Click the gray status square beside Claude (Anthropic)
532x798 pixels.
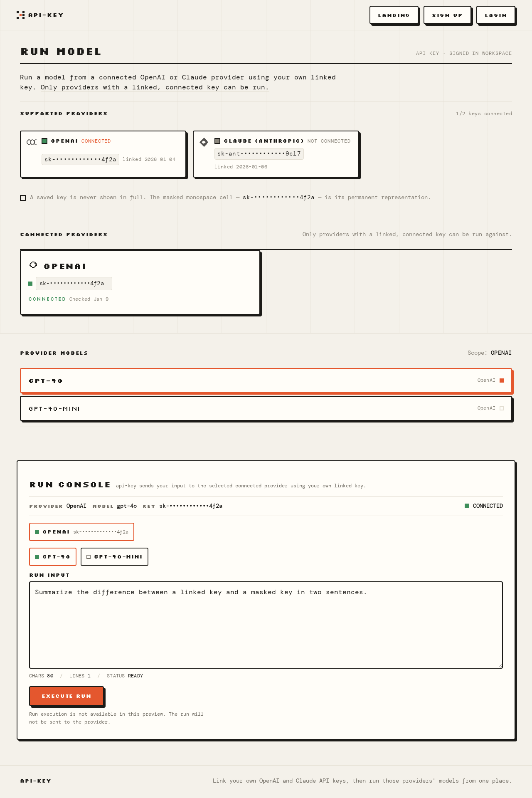(217, 141)
